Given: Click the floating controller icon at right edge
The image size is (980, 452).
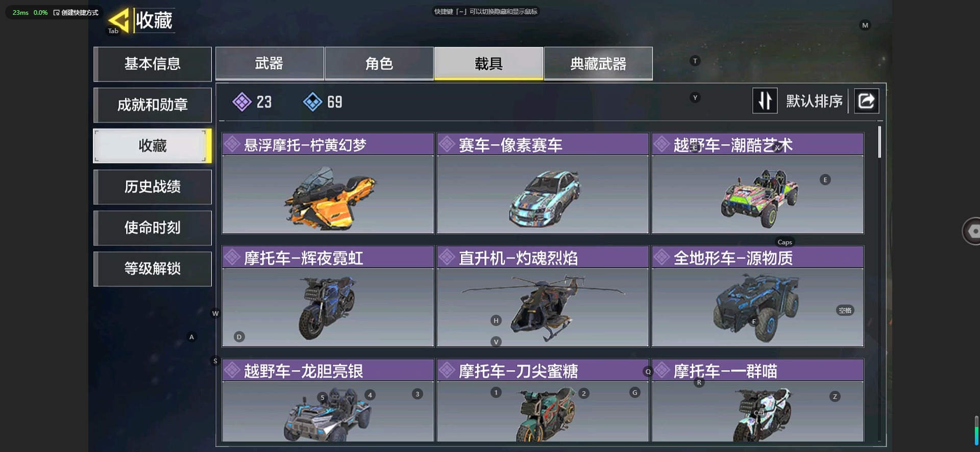Looking at the screenshot, I should [971, 231].
